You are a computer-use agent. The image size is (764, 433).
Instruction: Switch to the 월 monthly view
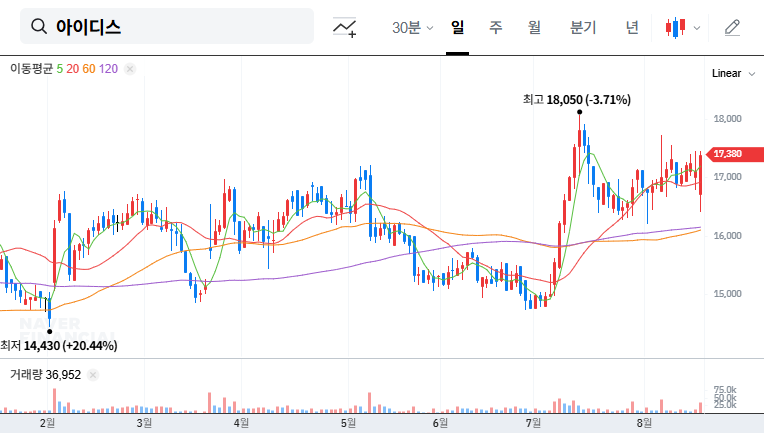click(534, 28)
